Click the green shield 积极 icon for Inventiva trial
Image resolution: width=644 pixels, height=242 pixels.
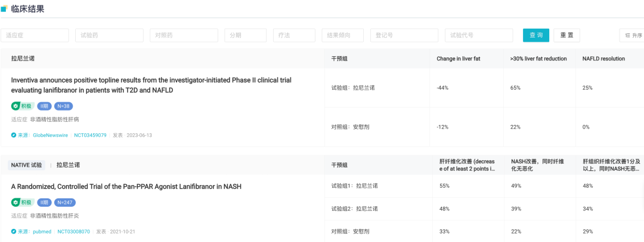[15, 106]
